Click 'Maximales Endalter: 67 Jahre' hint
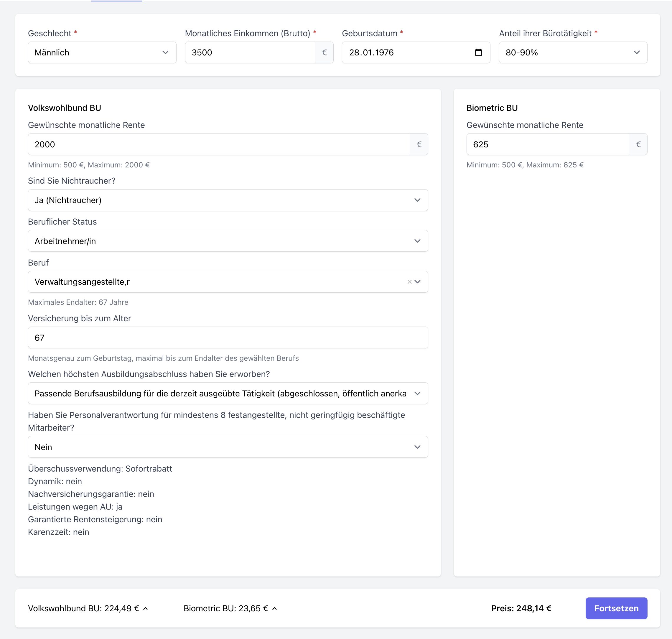The width and height of the screenshot is (672, 639). pyautogui.click(x=78, y=302)
